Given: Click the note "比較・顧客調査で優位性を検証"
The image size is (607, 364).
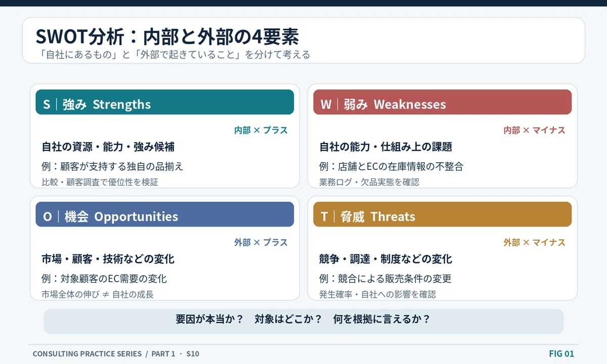Looking at the screenshot, I should (x=100, y=182).
